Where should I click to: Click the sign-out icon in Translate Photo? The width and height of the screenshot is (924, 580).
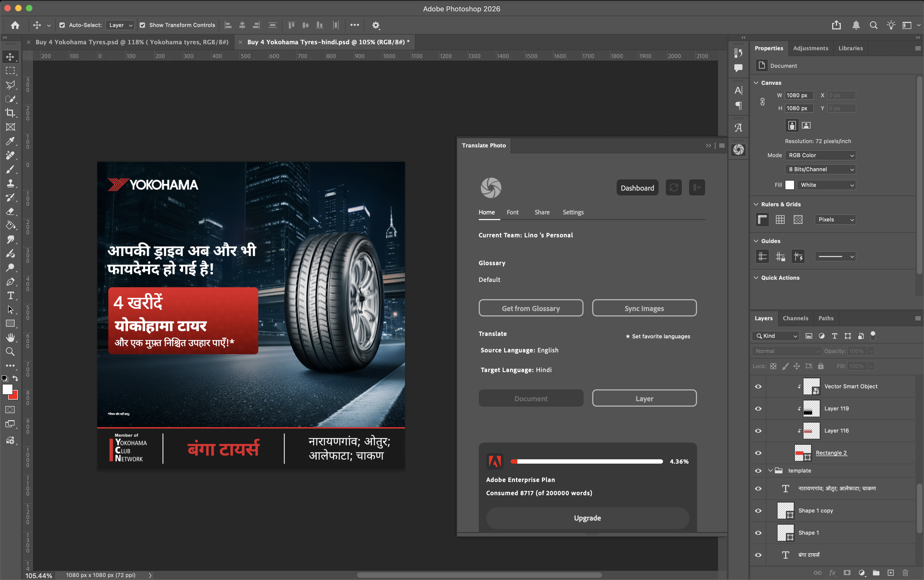click(697, 188)
